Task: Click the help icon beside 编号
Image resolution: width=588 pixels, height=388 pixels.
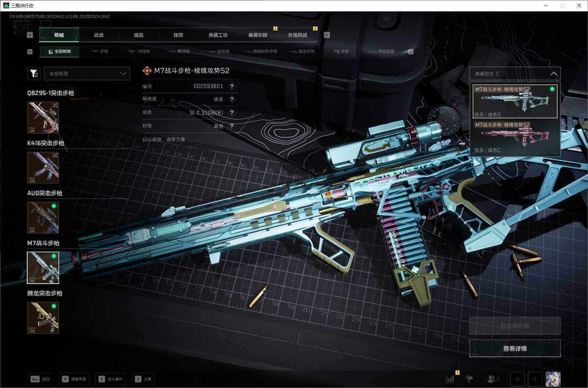Action: tap(232, 86)
